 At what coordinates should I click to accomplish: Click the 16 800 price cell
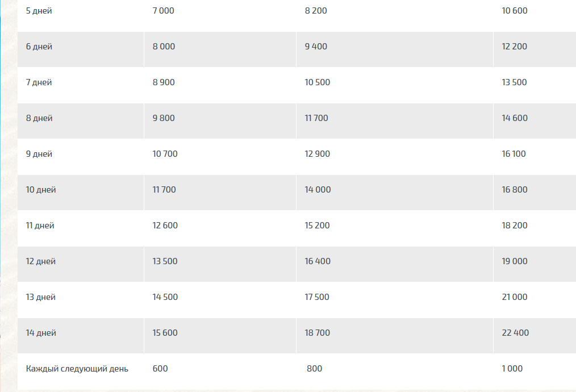pos(515,190)
